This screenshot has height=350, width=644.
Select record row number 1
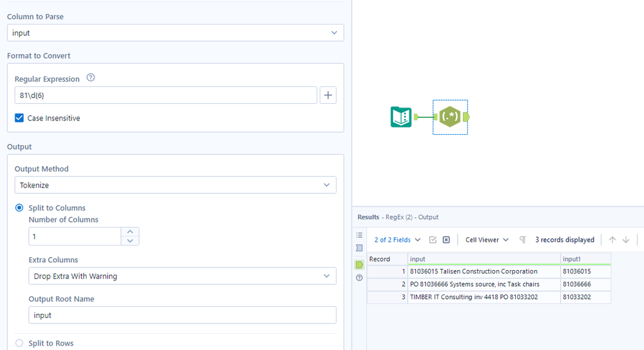click(387, 271)
